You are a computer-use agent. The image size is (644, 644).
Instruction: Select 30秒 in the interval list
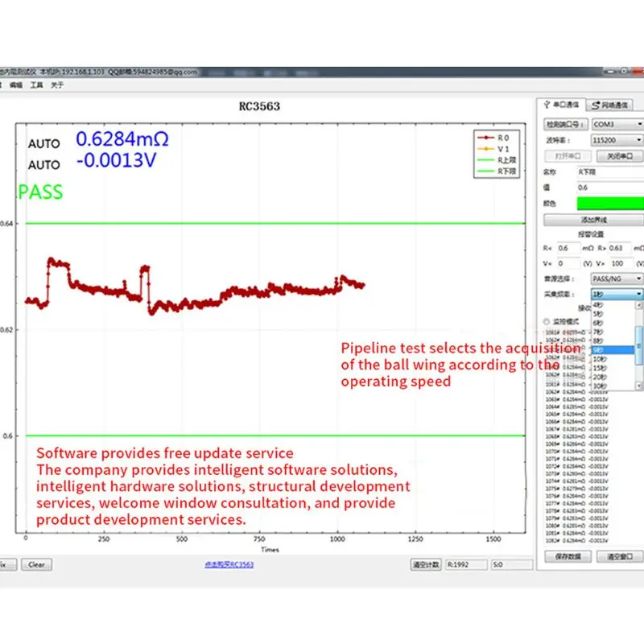(x=613, y=386)
